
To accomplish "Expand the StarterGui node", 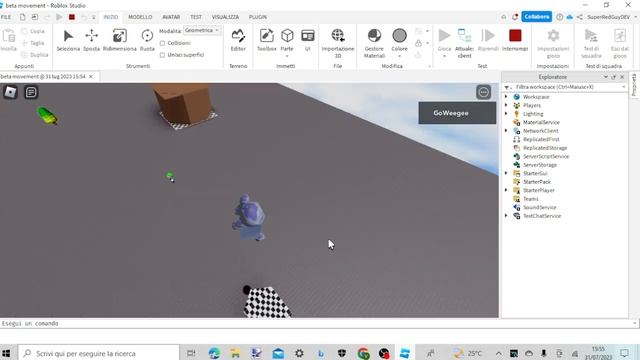I will [x=506, y=173].
